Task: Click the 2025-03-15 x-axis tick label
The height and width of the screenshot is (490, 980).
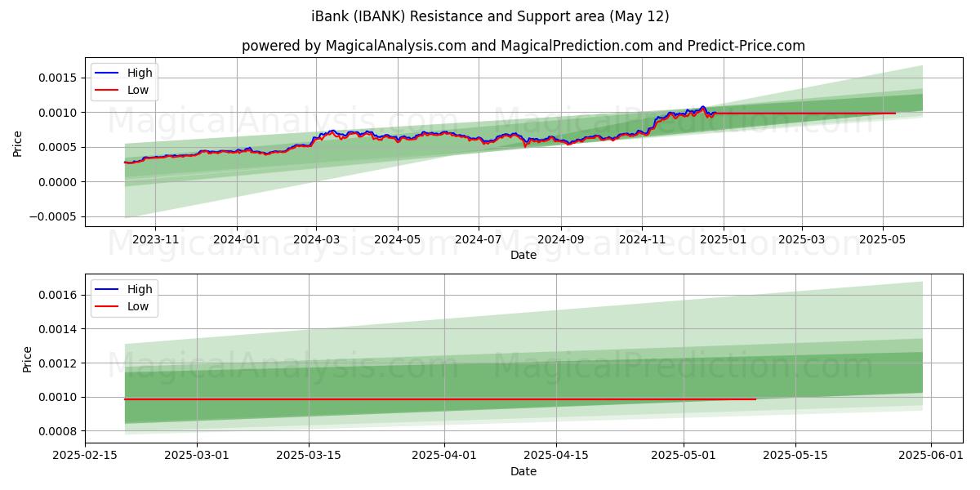Action: (x=310, y=457)
